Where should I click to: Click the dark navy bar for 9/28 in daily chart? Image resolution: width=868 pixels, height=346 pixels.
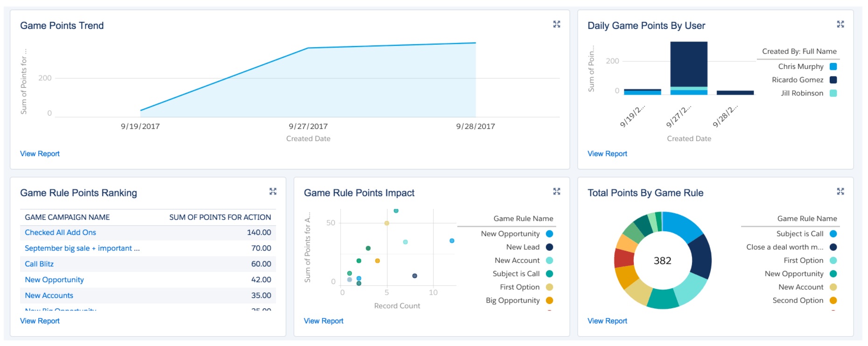tap(735, 93)
